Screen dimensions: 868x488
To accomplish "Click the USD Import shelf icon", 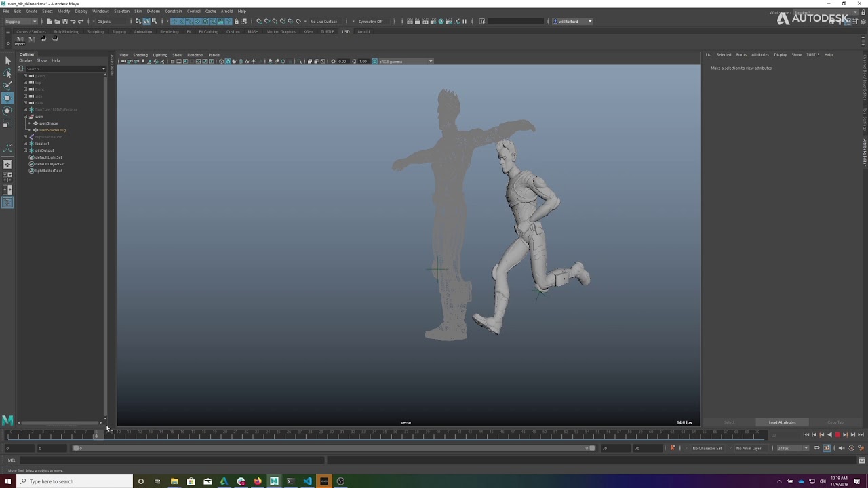I will [x=20, y=39].
